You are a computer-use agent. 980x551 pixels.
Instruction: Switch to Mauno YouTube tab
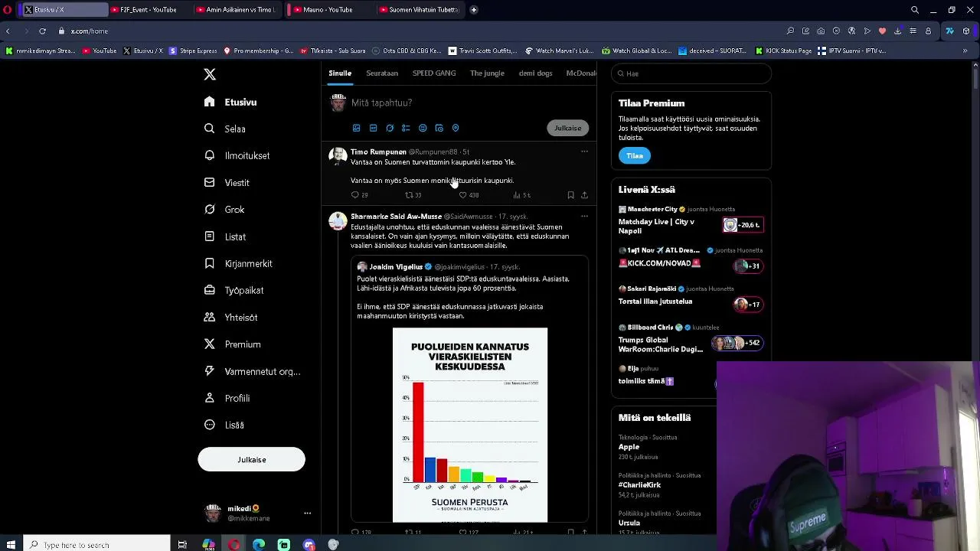click(x=328, y=10)
